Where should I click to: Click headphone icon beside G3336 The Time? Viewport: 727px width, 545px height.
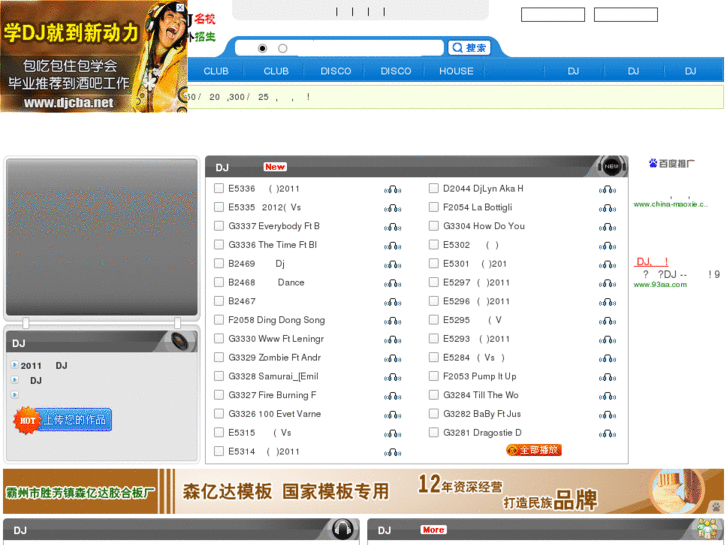coord(392,246)
